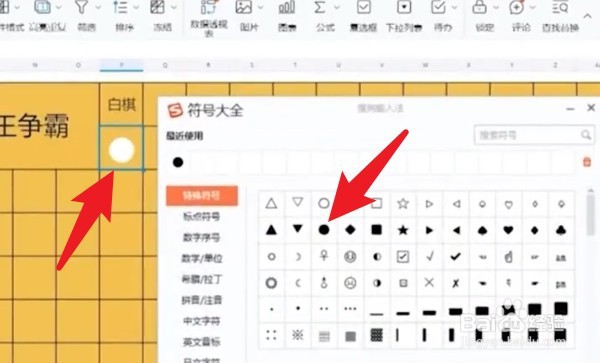This screenshot has width=600, height=363.
Task: Switch to the 标点符号 category
Action: 202,217
